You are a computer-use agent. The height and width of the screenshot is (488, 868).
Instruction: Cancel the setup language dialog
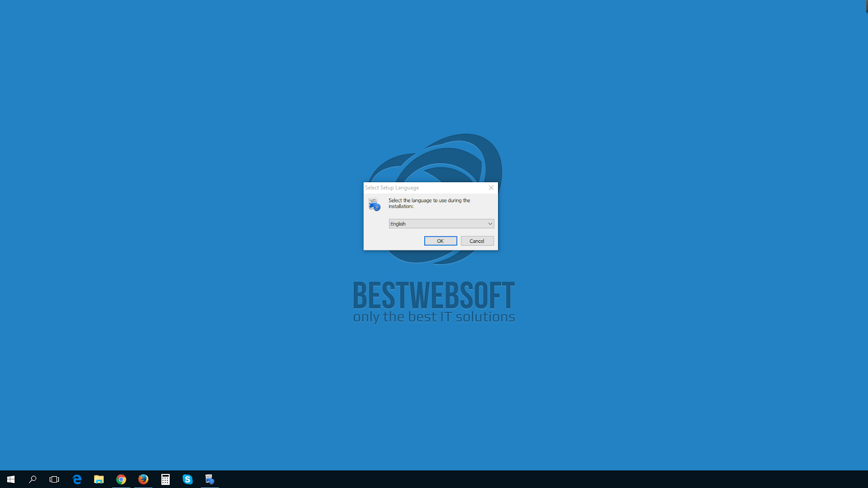click(x=477, y=241)
